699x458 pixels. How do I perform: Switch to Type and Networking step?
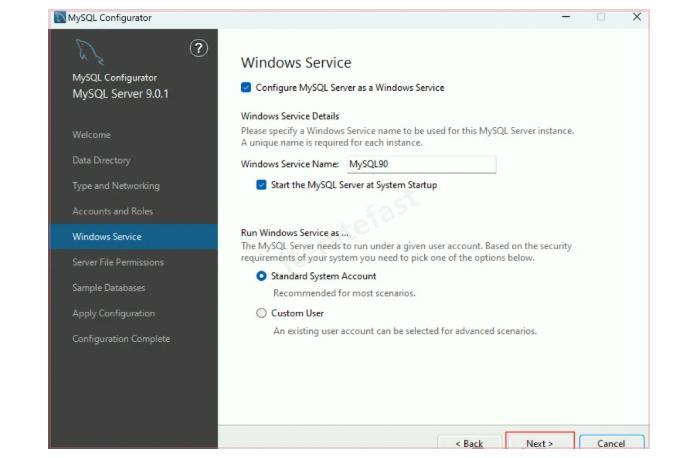point(116,186)
